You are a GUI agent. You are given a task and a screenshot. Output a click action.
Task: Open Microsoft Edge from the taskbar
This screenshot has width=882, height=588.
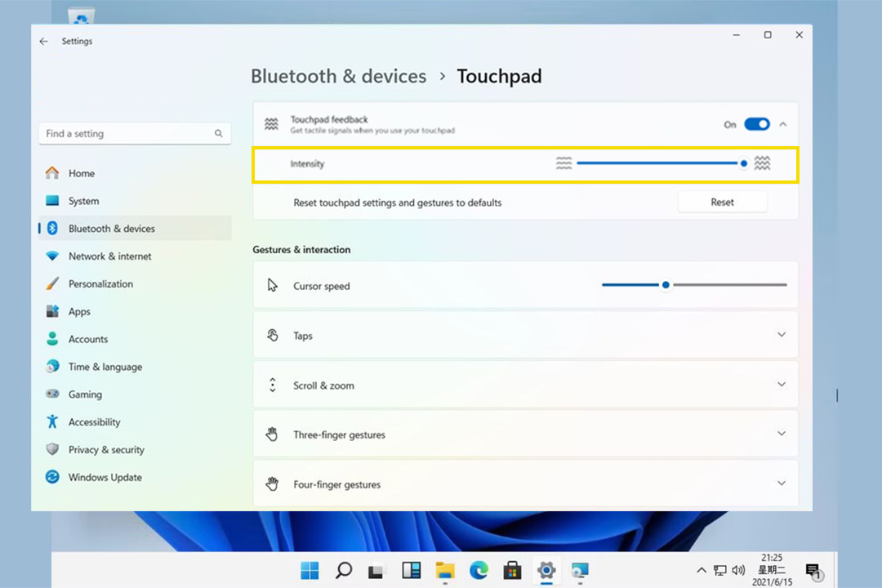click(x=478, y=570)
